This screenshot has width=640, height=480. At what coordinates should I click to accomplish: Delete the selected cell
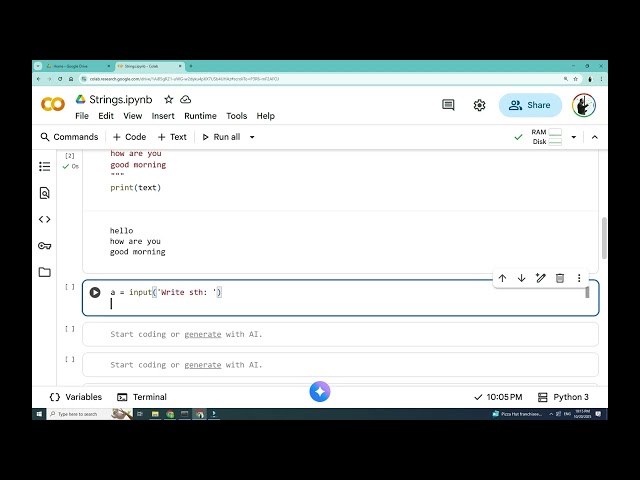tap(560, 278)
